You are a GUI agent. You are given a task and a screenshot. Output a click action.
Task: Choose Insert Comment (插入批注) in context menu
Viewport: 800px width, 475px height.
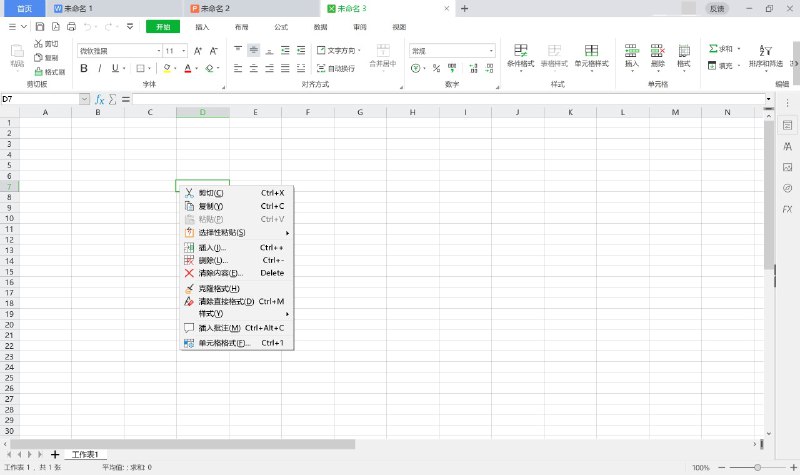237,328
